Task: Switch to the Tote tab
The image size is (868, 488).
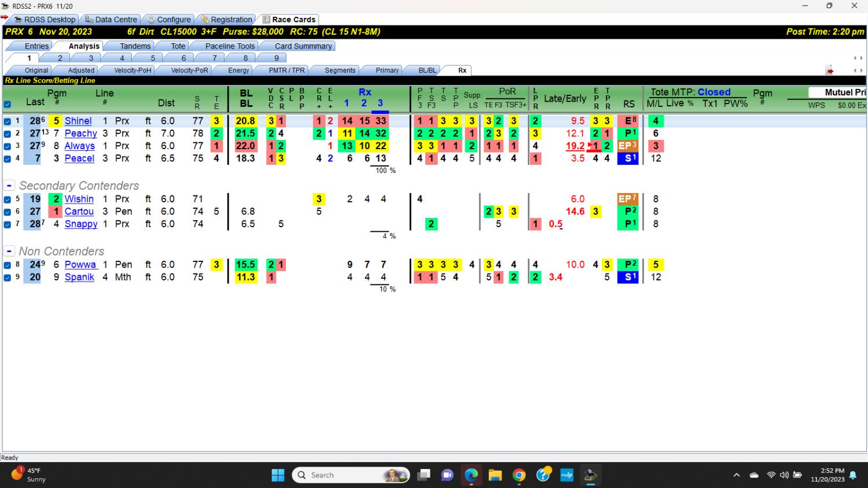Action: click(178, 46)
